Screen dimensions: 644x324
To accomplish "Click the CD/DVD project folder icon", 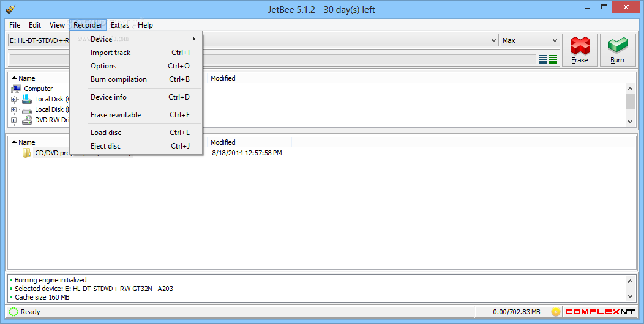I will pyautogui.click(x=27, y=153).
